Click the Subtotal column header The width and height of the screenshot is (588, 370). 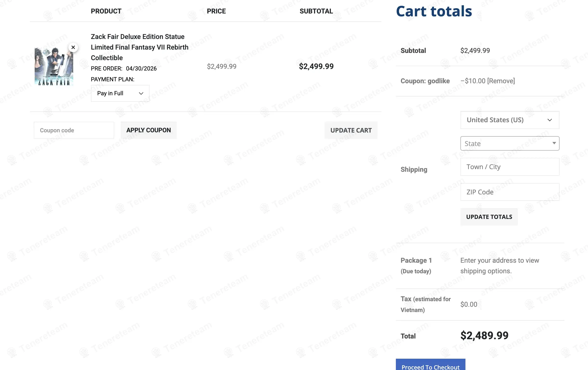pyautogui.click(x=316, y=11)
